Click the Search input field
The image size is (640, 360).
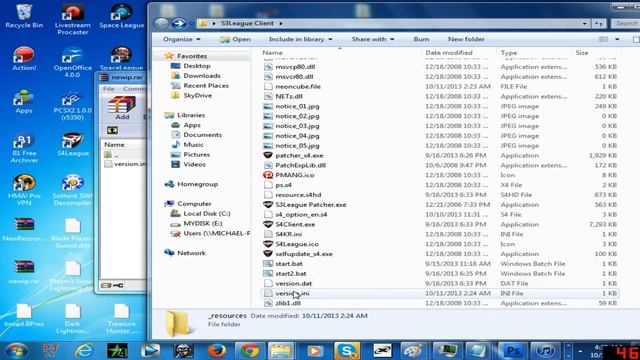(625, 24)
